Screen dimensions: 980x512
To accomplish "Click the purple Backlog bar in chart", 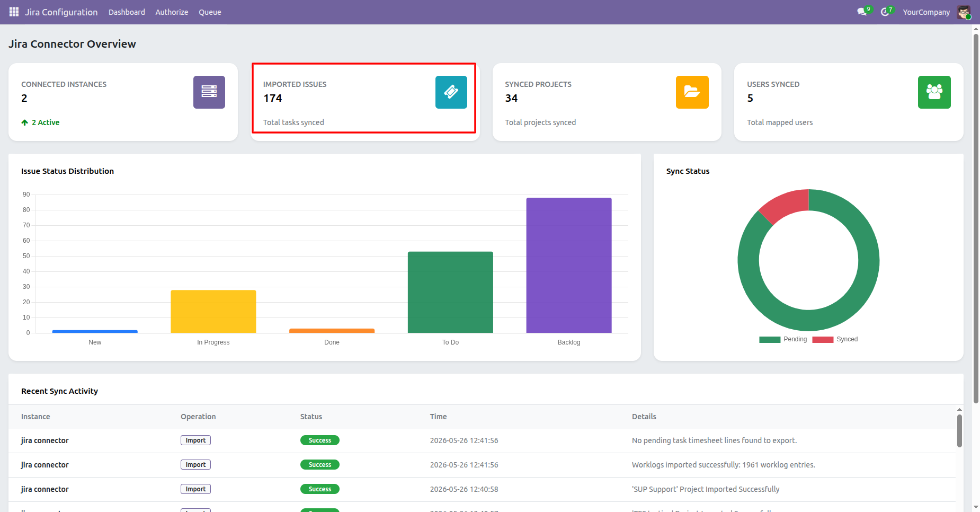I will coord(569,265).
